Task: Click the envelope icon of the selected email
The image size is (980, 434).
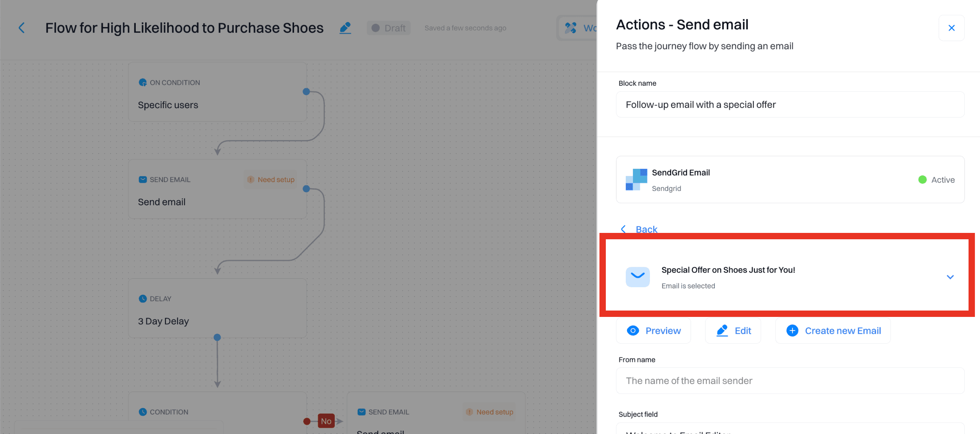Action: [x=638, y=277]
